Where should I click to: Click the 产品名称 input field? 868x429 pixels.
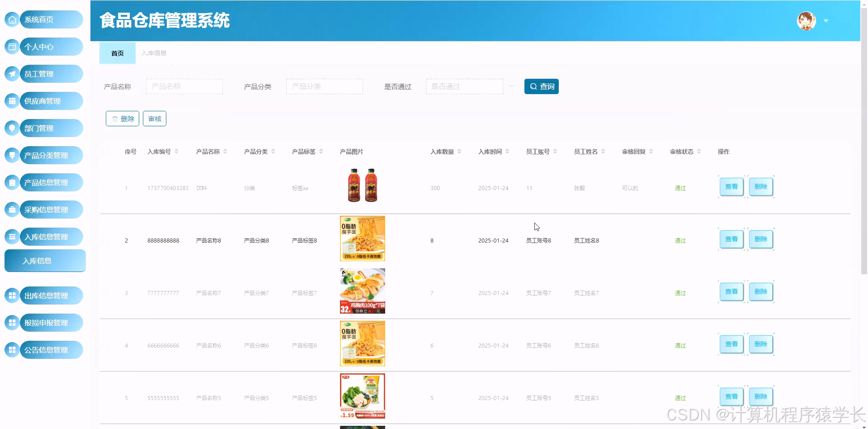tap(184, 86)
